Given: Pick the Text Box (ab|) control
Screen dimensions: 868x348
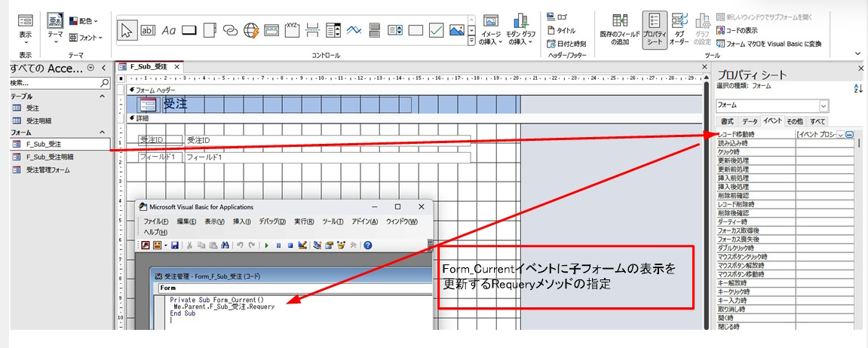Looking at the screenshot, I should pos(148,30).
